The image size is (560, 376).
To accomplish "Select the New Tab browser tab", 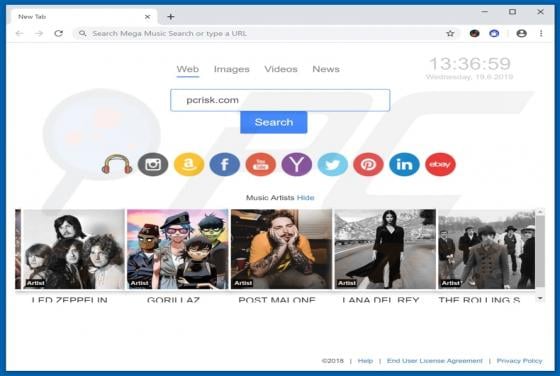I will tap(84, 17).
